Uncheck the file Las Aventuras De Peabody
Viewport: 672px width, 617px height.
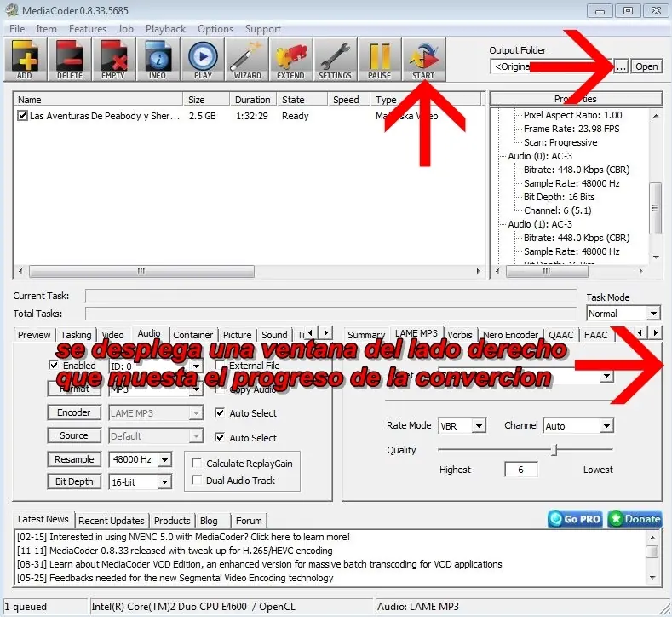click(22, 116)
